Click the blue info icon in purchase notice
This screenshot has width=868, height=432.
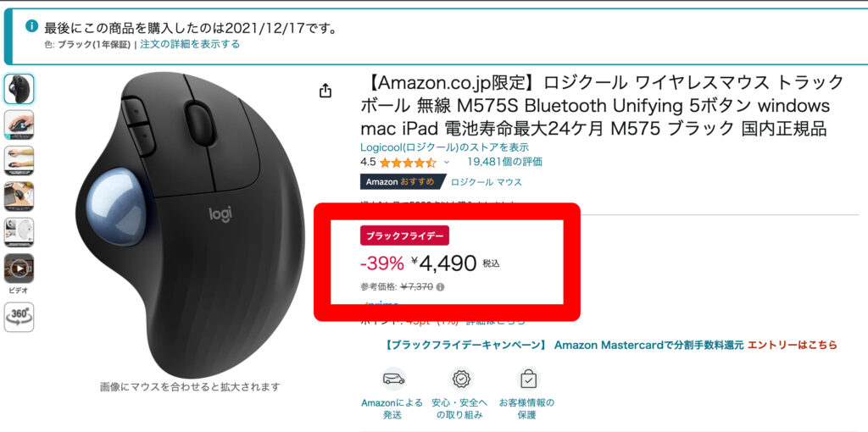pos(33,26)
